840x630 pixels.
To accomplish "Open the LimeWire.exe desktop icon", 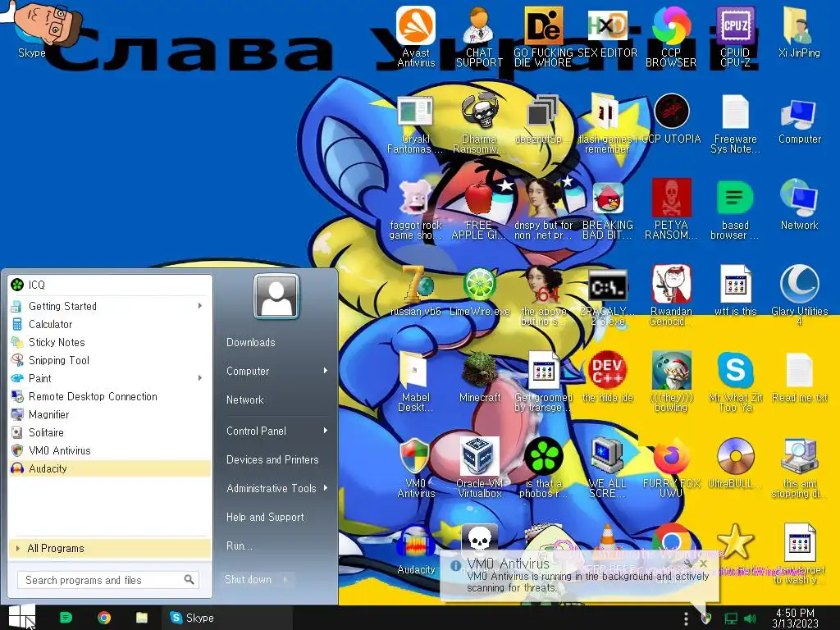I will [x=479, y=291].
